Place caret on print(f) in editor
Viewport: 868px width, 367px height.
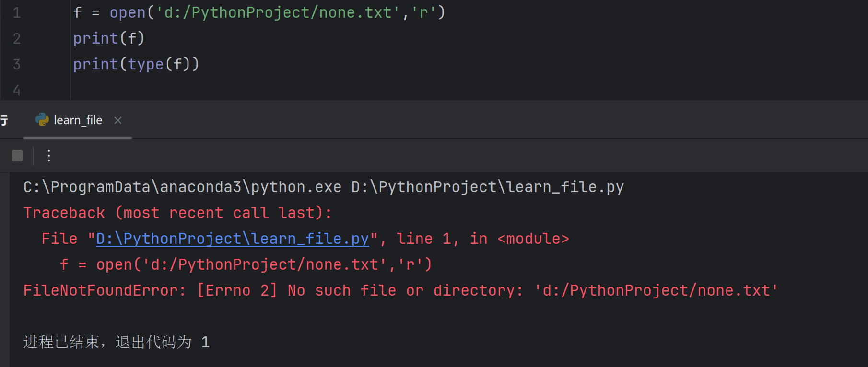(x=109, y=38)
